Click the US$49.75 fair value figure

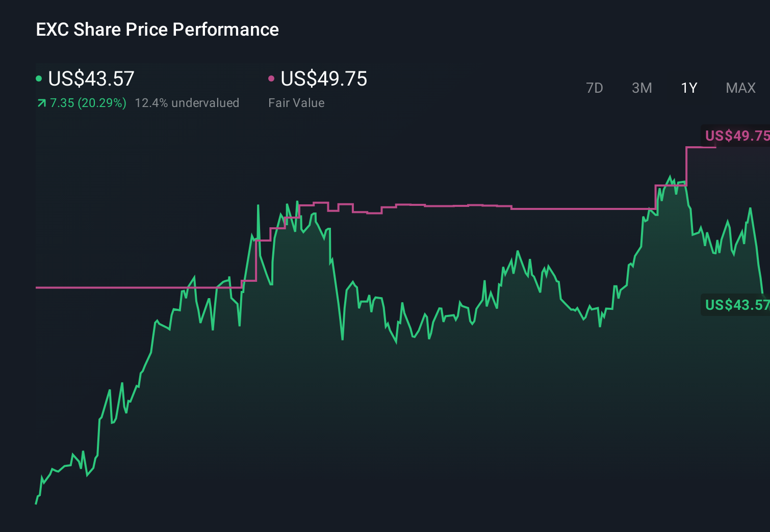(324, 79)
